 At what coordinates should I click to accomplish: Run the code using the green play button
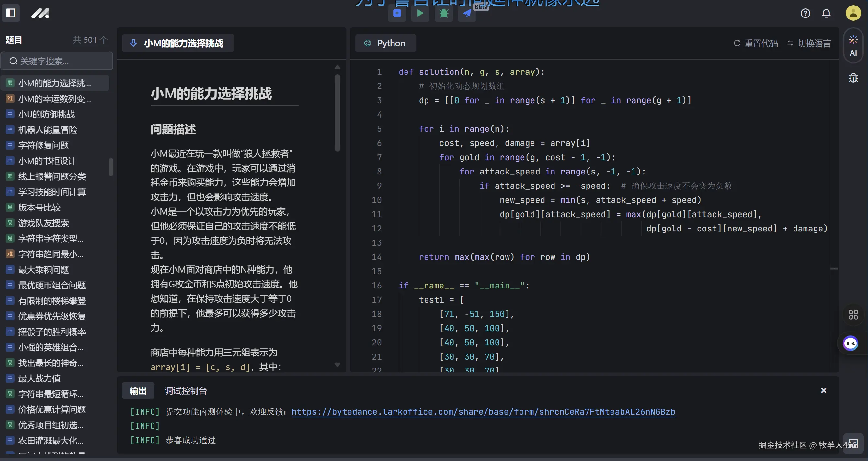[420, 14]
